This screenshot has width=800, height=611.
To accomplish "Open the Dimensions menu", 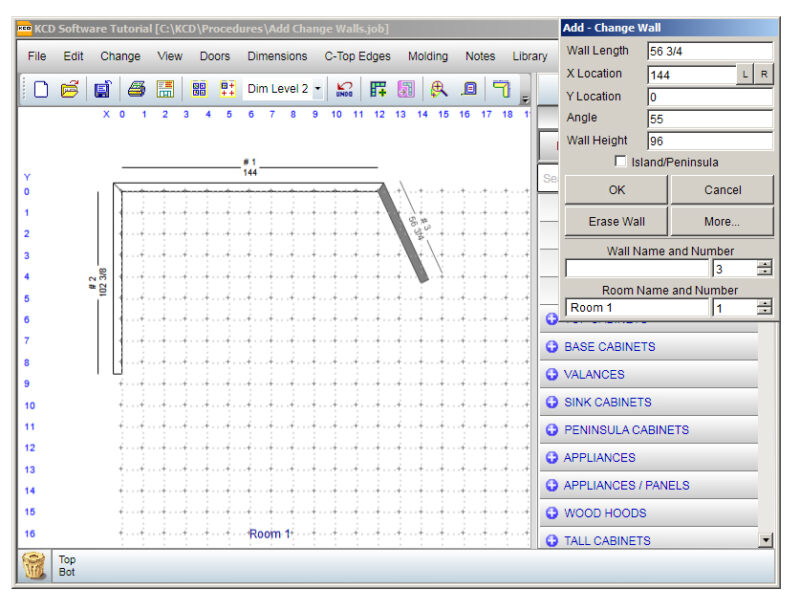I will point(277,56).
